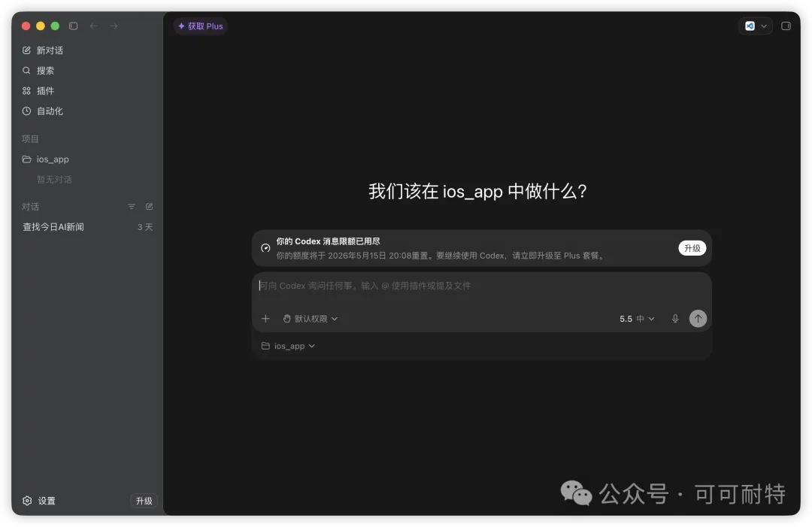Screen dimensions: 812x527
Task: Select the ios_app project in sidebar
Action: click(46, 159)
